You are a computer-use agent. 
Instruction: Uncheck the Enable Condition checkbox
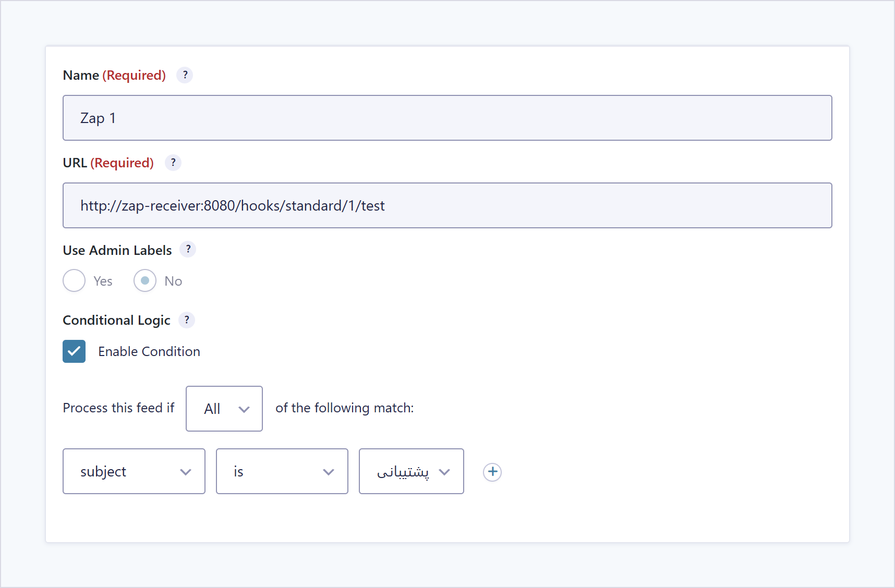click(74, 351)
